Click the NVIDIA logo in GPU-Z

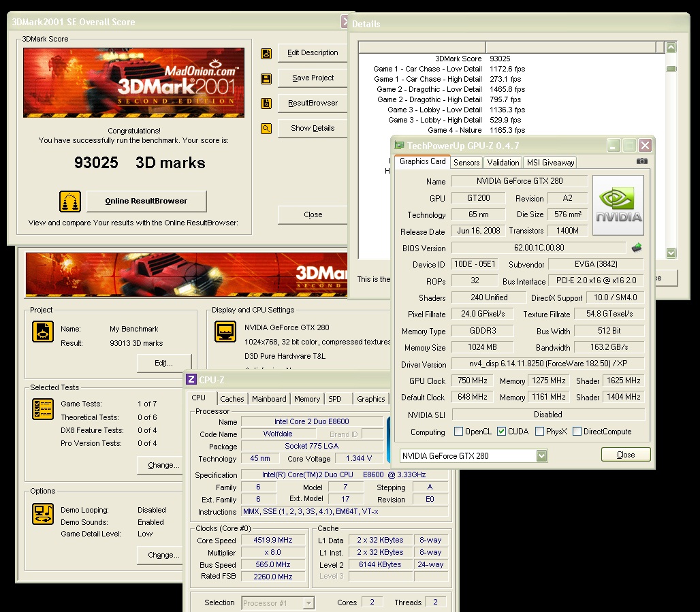pyautogui.click(x=618, y=206)
